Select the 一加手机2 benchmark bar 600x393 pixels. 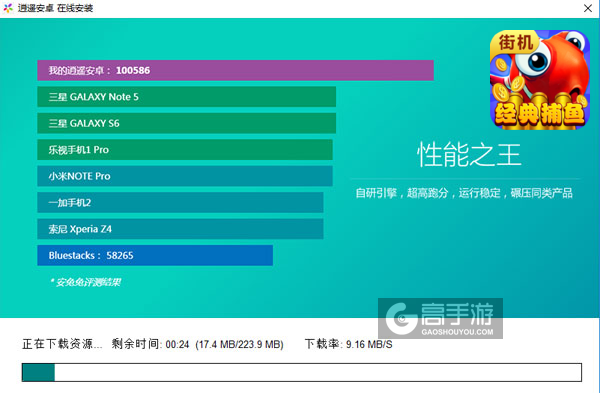pyautogui.click(x=180, y=202)
